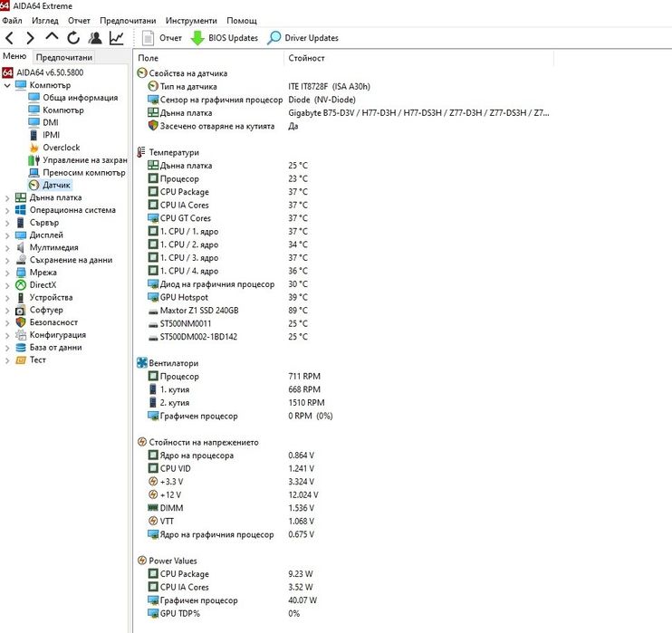The image size is (672, 633).
Task: Open the user profile toolbar icon
Action: coord(95,38)
